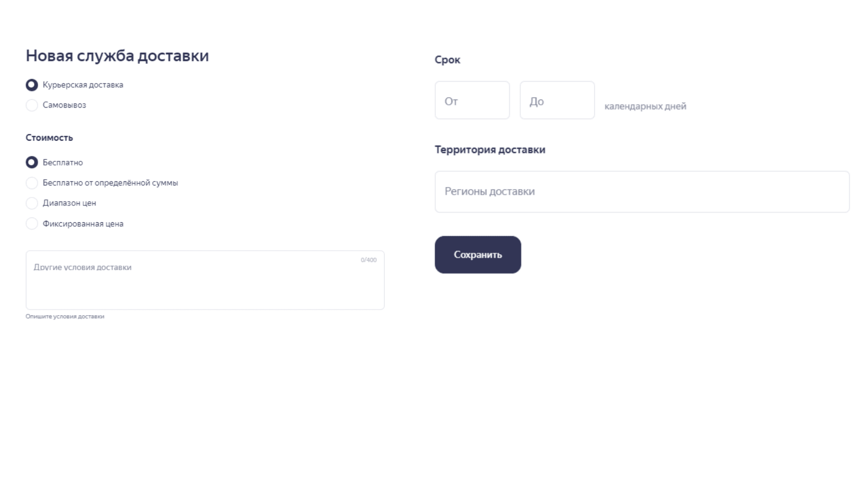Viewport: 868px width, 488px height.
Task: Click the 0/400 character counter
Action: coord(368,260)
